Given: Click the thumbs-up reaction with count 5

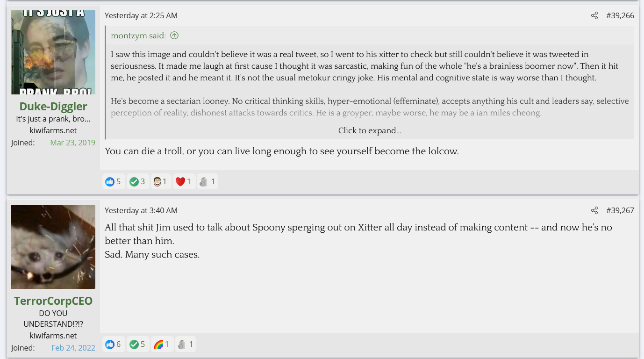Looking at the screenshot, I should 114,181.
